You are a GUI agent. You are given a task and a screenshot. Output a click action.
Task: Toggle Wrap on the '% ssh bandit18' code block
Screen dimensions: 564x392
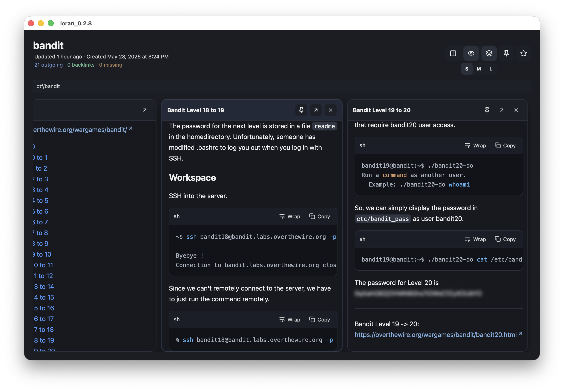[290, 320]
